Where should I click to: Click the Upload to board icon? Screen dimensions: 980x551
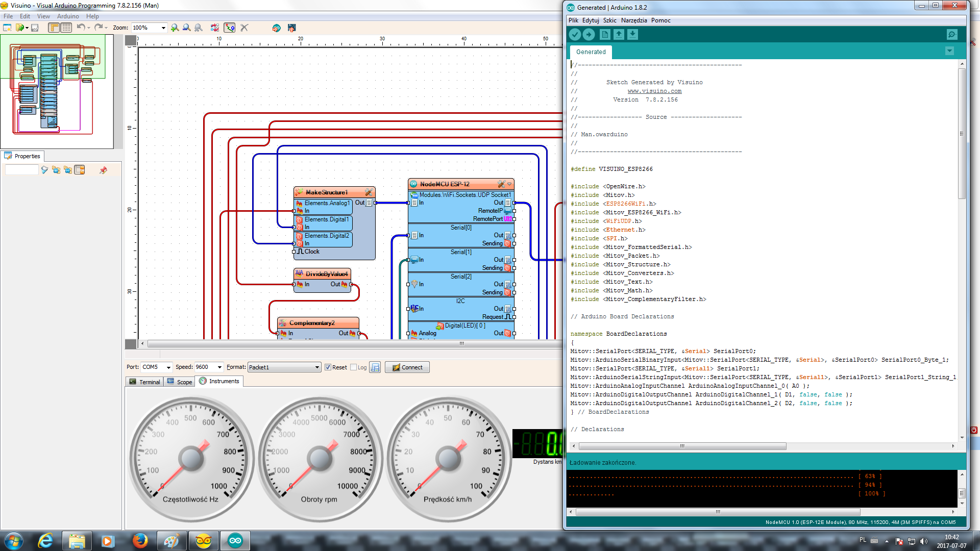(x=292, y=28)
